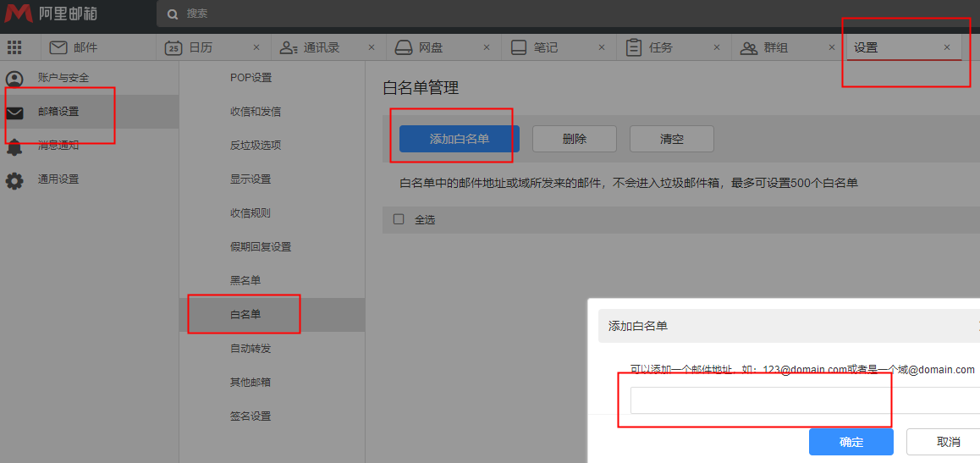Select 账户与安全 in the sidebar
980x463 pixels.
63,78
